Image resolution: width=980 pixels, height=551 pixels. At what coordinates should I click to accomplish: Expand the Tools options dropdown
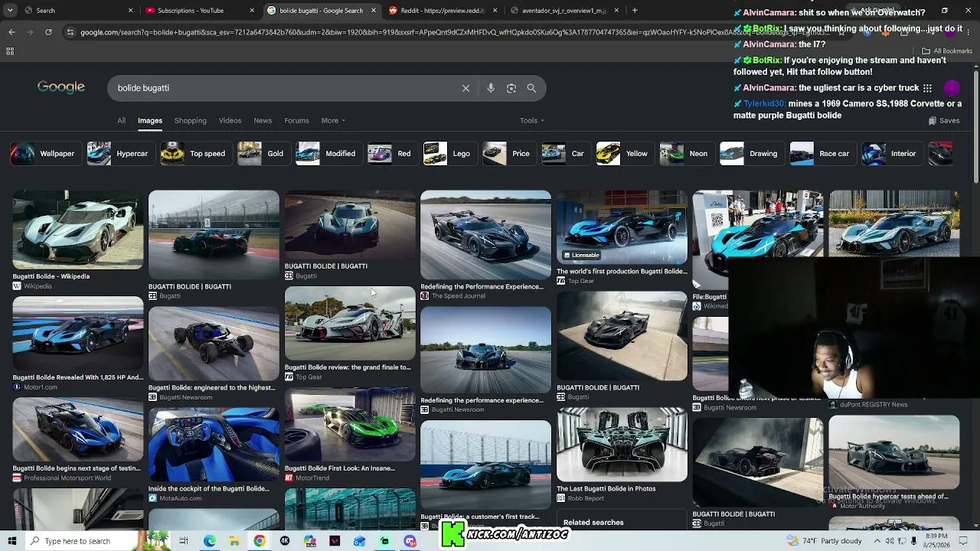coord(532,120)
